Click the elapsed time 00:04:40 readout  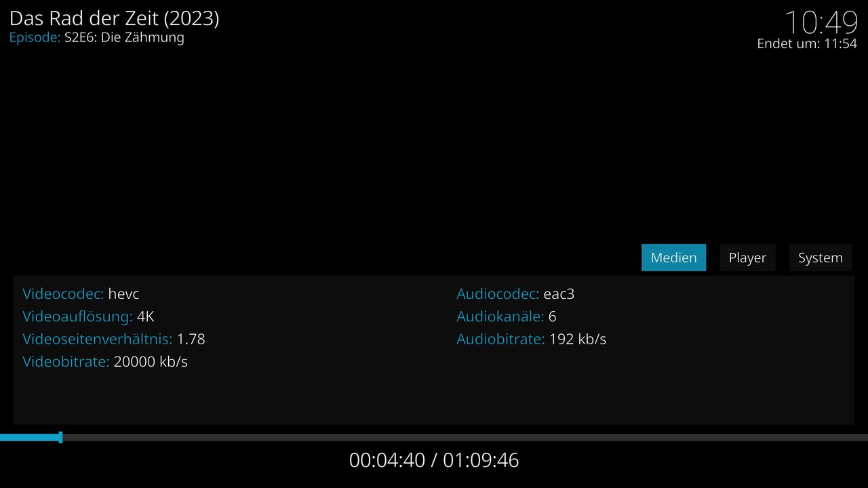pyautogui.click(x=387, y=460)
